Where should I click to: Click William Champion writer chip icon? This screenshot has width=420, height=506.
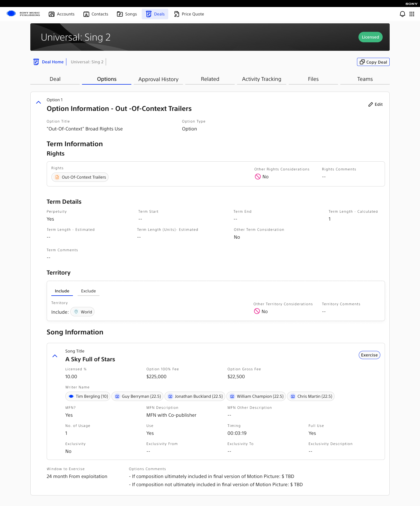click(x=232, y=396)
